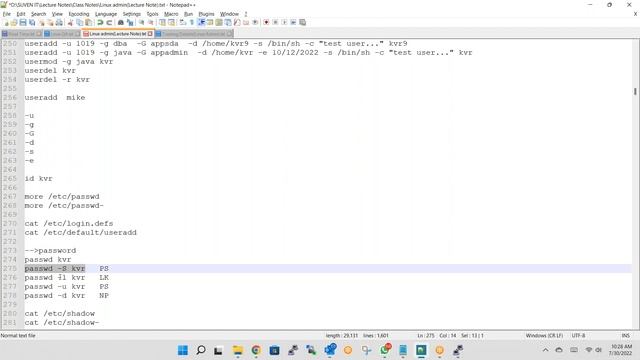Open the Windows Start menu

click(182, 350)
